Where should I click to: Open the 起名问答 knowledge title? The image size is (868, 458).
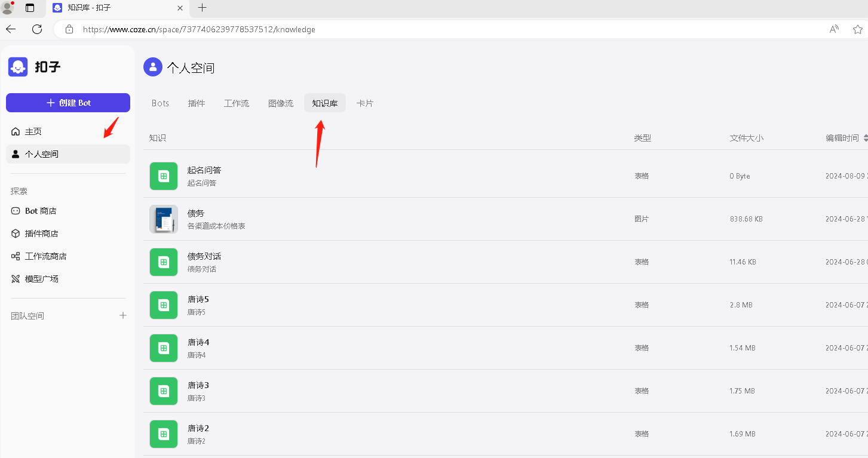coord(204,170)
